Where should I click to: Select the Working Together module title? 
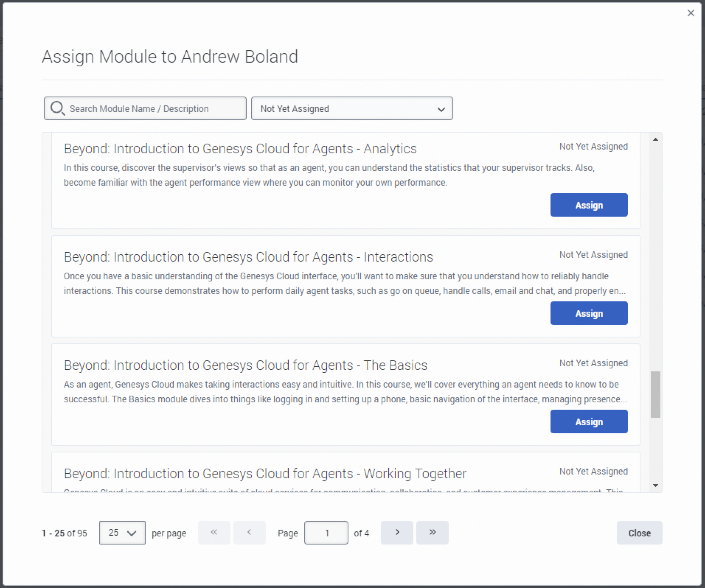click(x=265, y=473)
